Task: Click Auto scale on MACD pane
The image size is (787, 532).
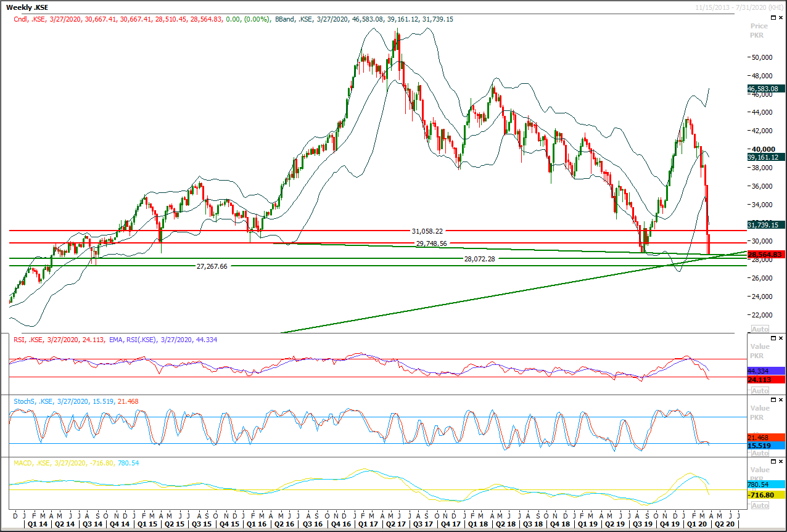Action: pos(760,505)
